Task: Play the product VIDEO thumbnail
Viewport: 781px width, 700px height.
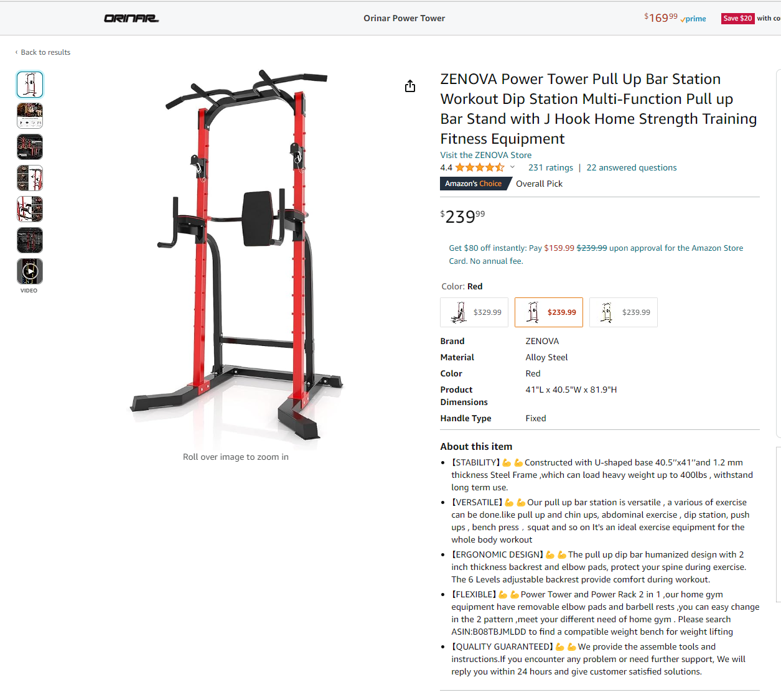Action: [x=30, y=271]
